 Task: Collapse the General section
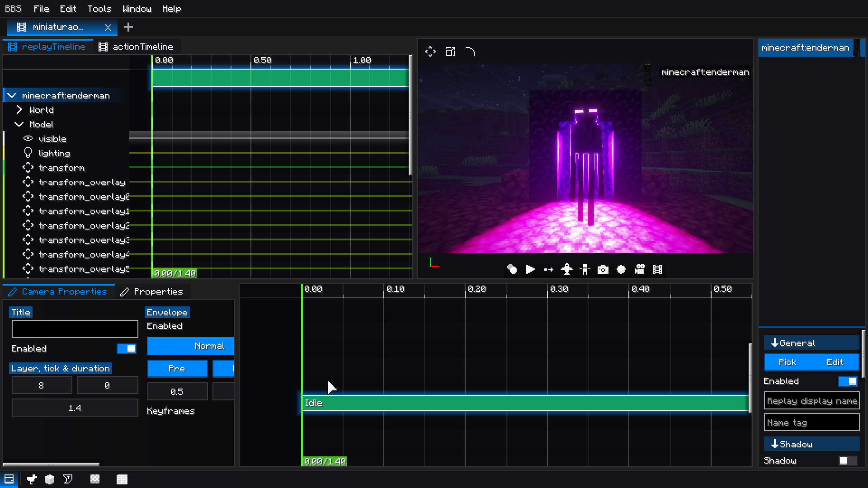pyautogui.click(x=812, y=343)
